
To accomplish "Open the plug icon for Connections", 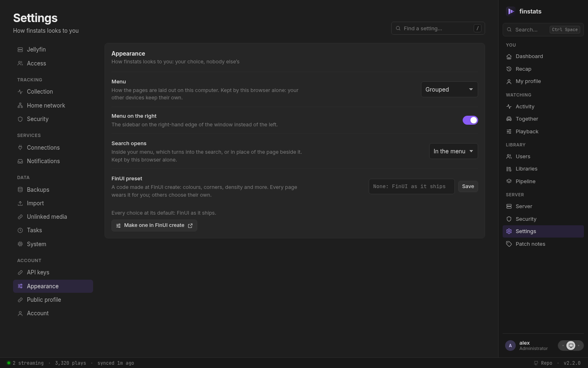I will pos(20,148).
